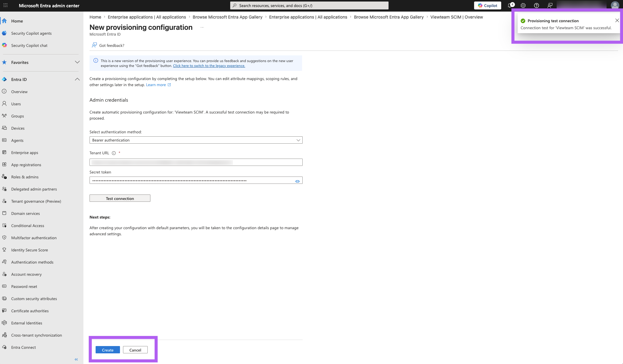This screenshot has width=623, height=364.
Task: Collapse the Entra ID section chevron
Action: pyautogui.click(x=77, y=79)
